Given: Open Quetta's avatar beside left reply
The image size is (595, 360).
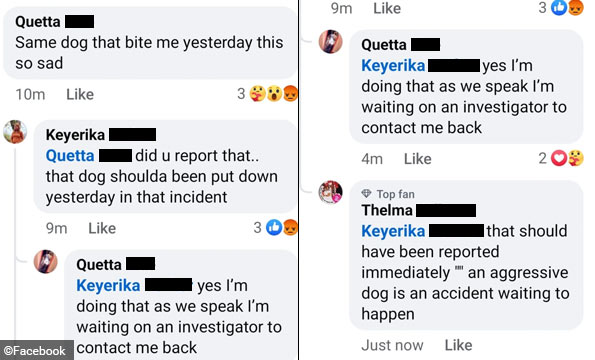Looking at the screenshot, I should click(46, 261).
